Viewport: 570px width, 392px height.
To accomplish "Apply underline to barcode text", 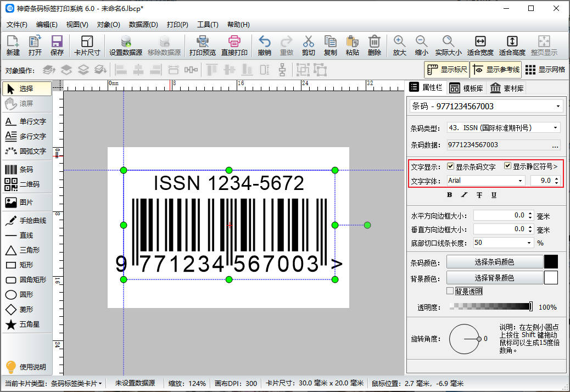I will pos(494,195).
